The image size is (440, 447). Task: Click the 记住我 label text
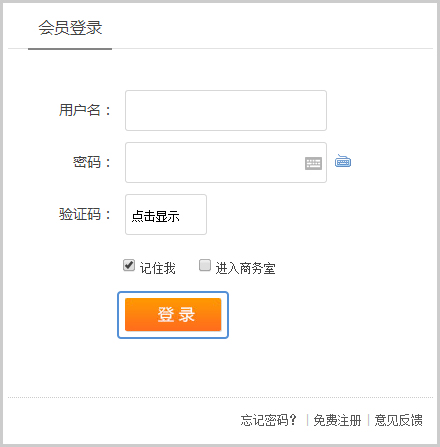pos(158,268)
